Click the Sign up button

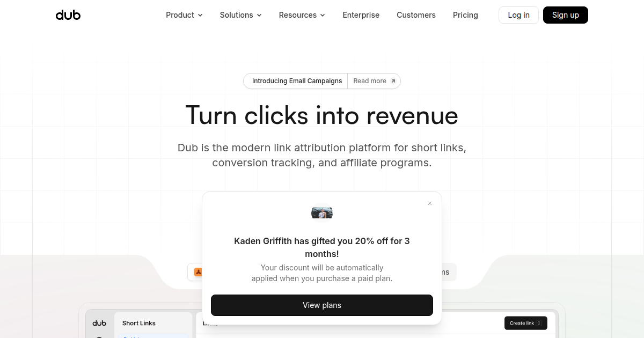click(565, 15)
